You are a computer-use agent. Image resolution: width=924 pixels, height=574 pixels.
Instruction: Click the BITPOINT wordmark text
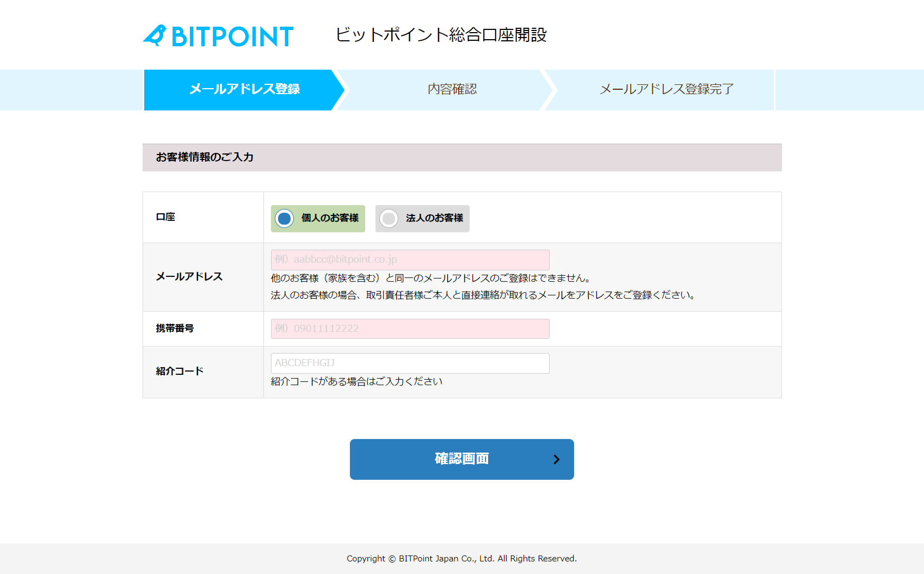coord(234,35)
